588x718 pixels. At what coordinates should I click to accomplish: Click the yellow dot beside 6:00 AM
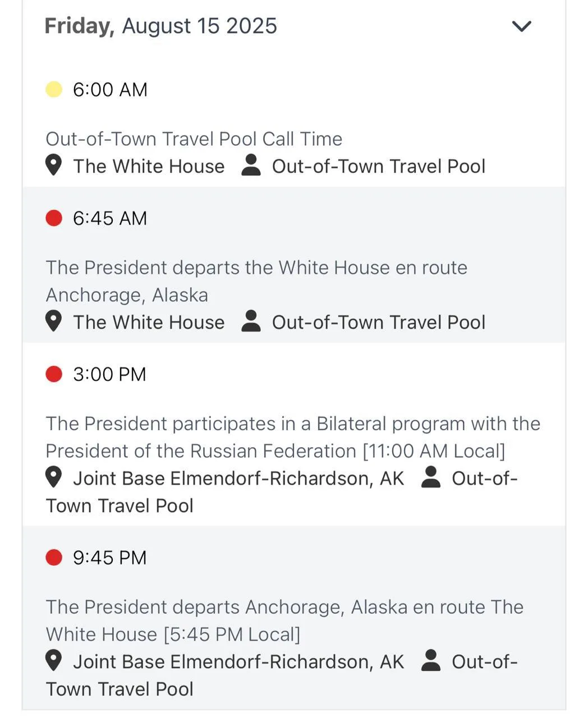(54, 90)
